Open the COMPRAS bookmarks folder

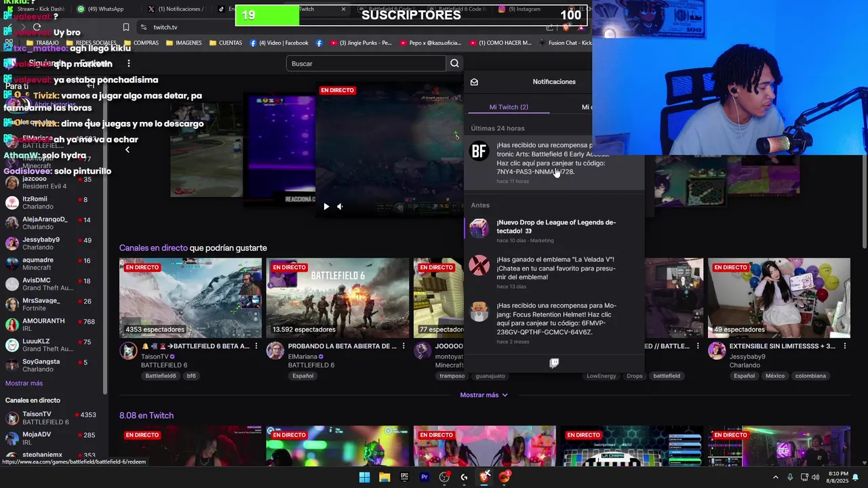pyautogui.click(x=141, y=43)
